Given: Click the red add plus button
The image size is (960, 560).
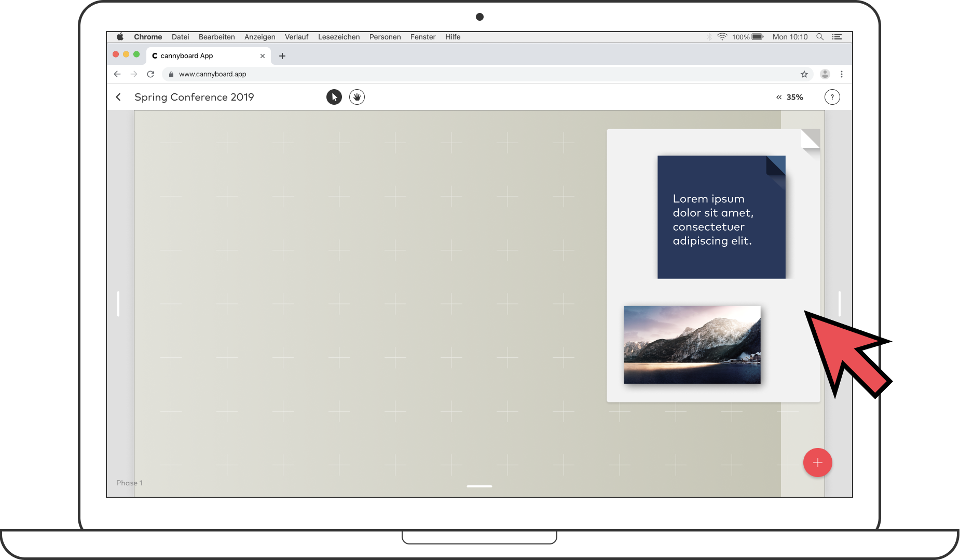Looking at the screenshot, I should pos(818,463).
